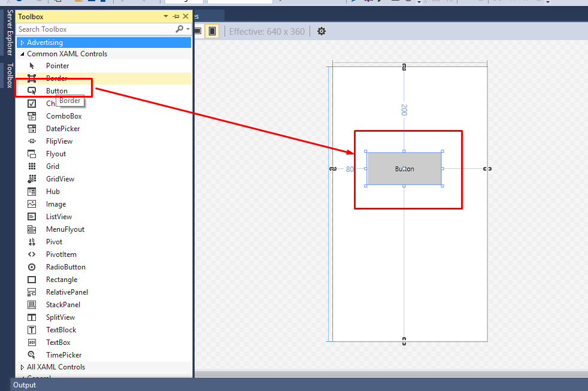Viewport: 588px width, 391px height.
Task: Choose the TextBox control icon
Action: [x=32, y=342]
